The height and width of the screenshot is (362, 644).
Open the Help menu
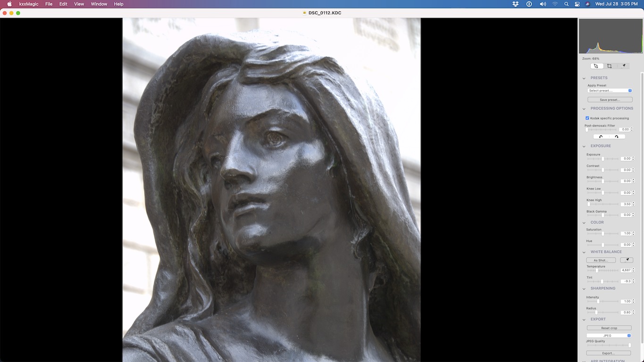[x=119, y=4]
